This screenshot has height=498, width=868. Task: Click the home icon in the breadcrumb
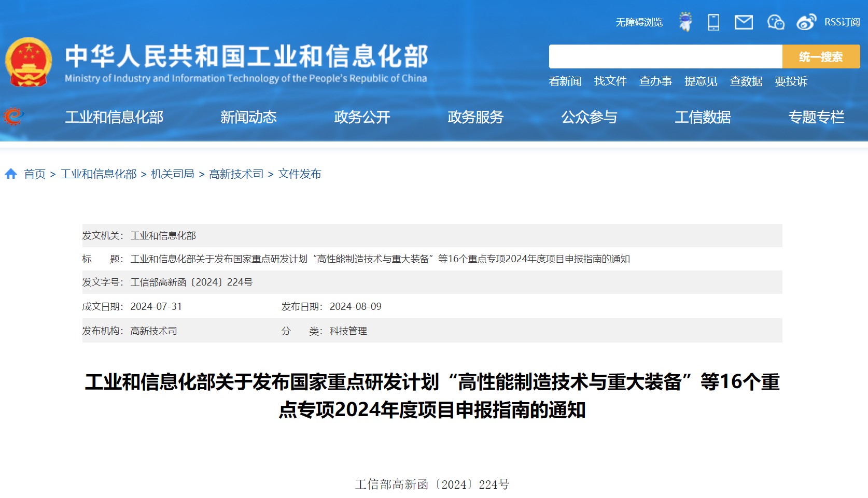click(x=11, y=174)
